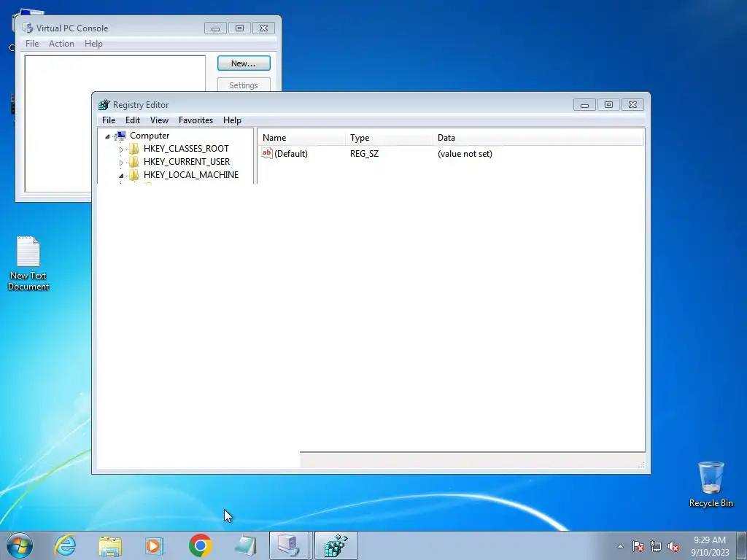Close the Registry Editor window
747x560 pixels.
pos(632,105)
